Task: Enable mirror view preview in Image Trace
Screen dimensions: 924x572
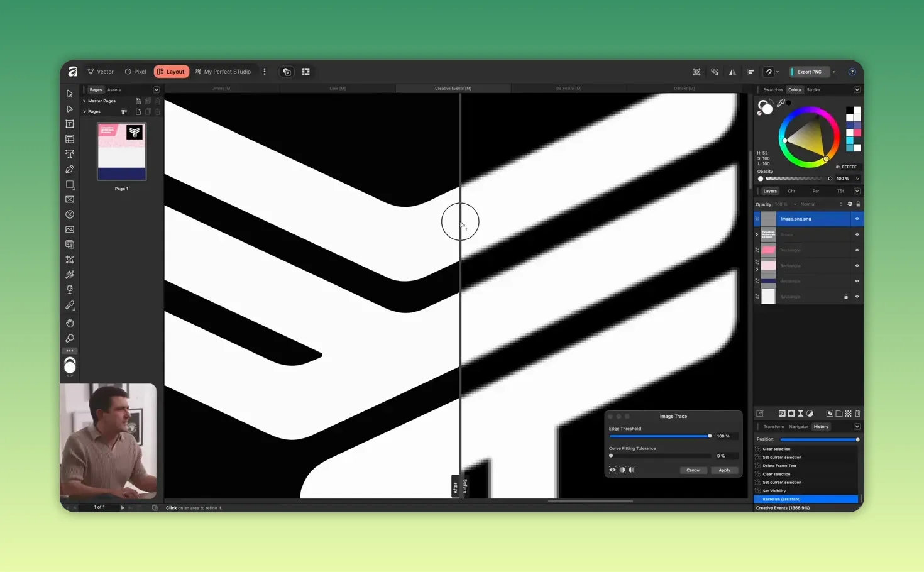Action: tap(632, 470)
